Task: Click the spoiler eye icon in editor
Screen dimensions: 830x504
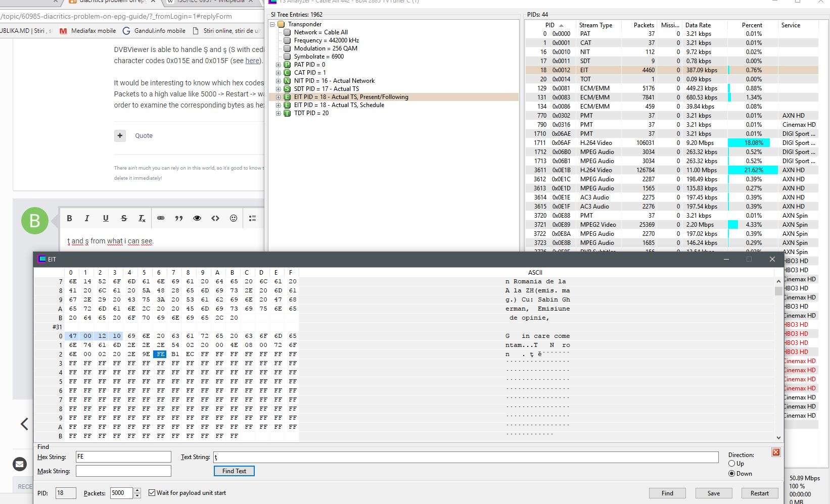Action: [197, 218]
